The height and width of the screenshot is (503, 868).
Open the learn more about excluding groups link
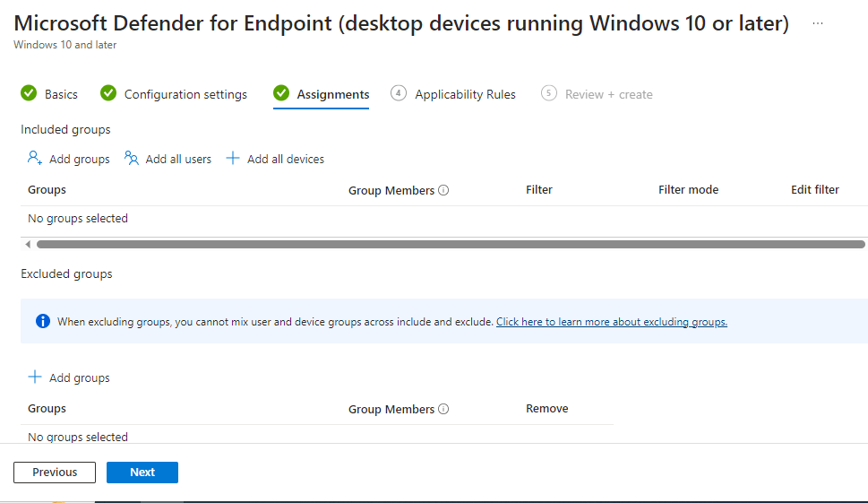(x=611, y=322)
